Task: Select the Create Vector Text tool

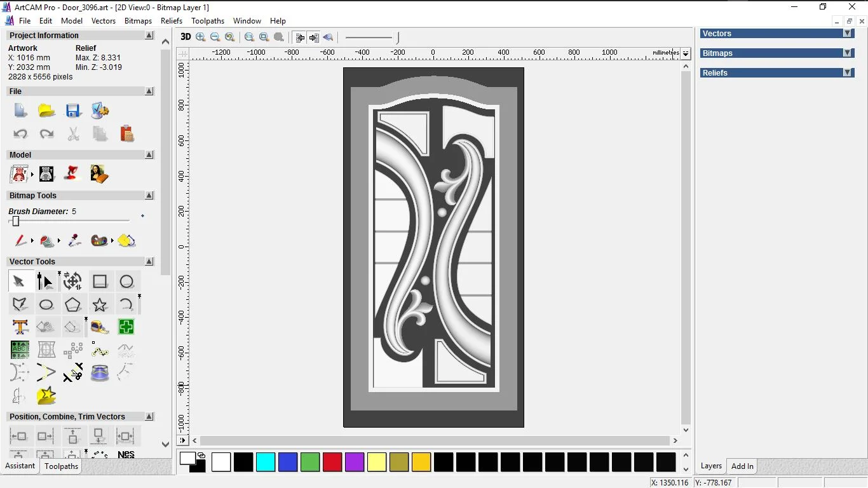Action: (x=20, y=327)
